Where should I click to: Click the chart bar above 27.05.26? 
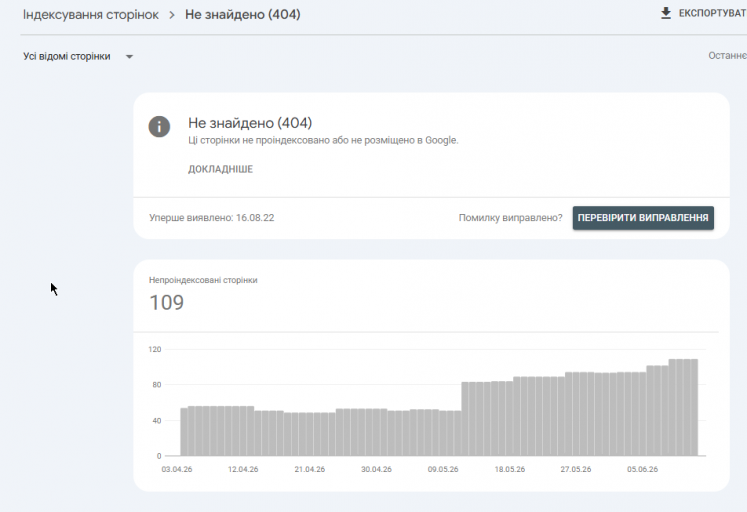coord(576,414)
